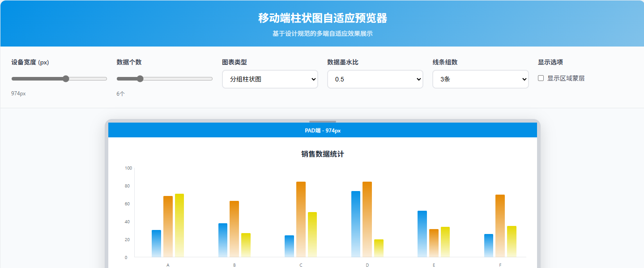Click the page title 移动端柱状图自适应预览器
Viewport: 644px width, 268px height.
(322, 18)
